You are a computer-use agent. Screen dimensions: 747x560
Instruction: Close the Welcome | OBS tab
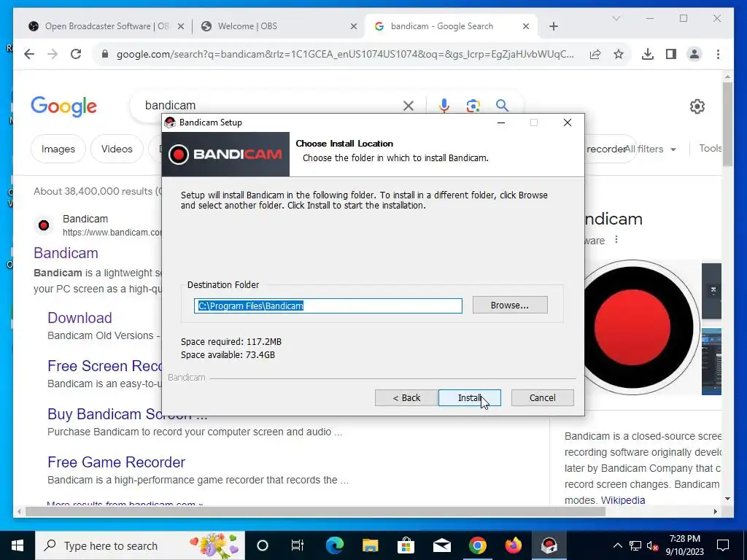click(354, 27)
